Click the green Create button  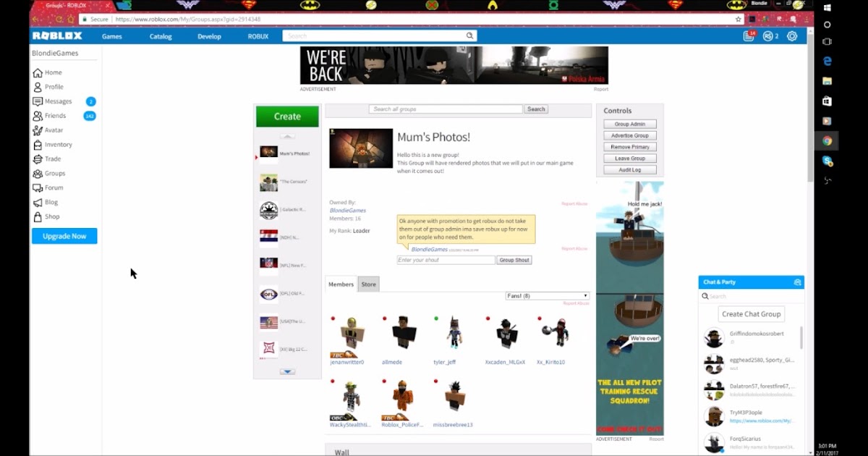pos(287,117)
